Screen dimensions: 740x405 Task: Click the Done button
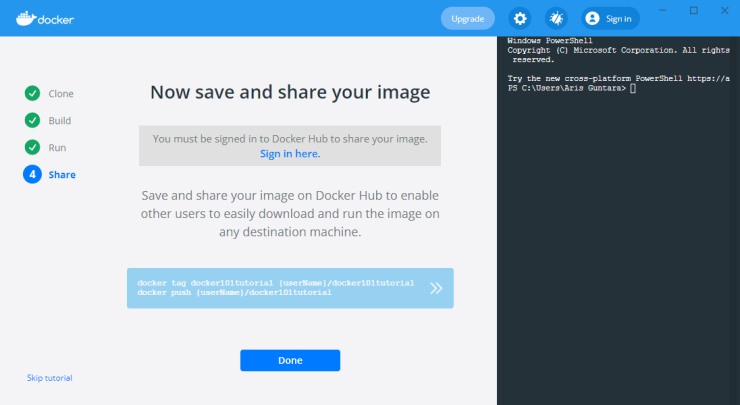pos(290,360)
